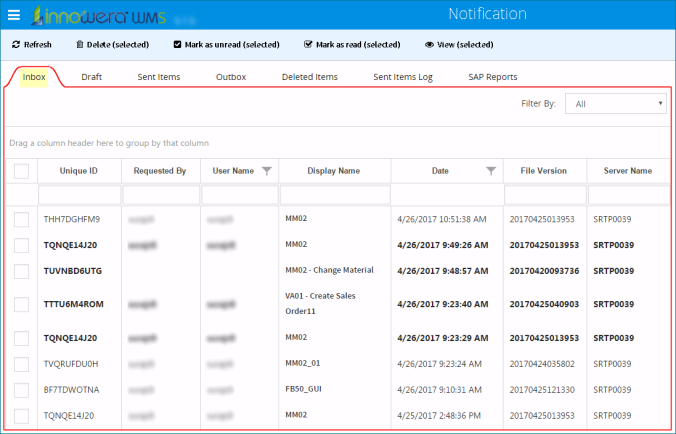
Task: Switch to the Draft tab
Action: tap(91, 77)
